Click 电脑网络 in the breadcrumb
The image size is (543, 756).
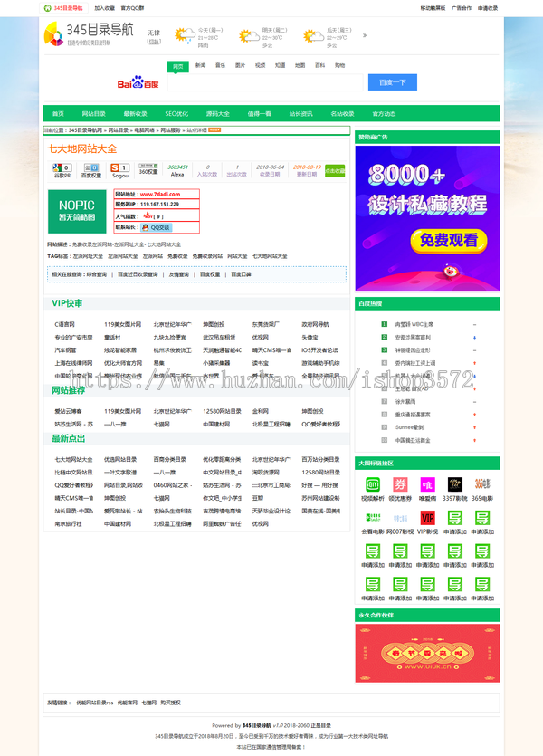pyautogui.click(x=144, y=130)
